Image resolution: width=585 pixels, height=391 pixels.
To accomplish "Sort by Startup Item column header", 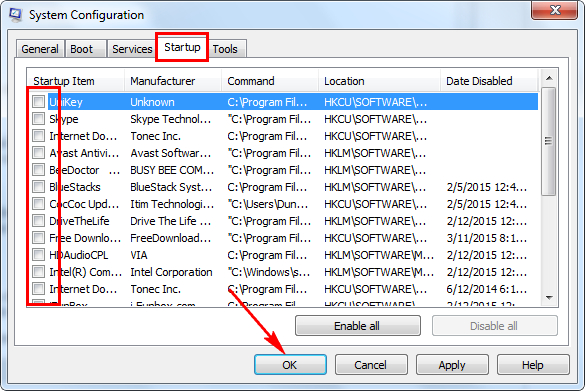I will click(x=76, y=81).
